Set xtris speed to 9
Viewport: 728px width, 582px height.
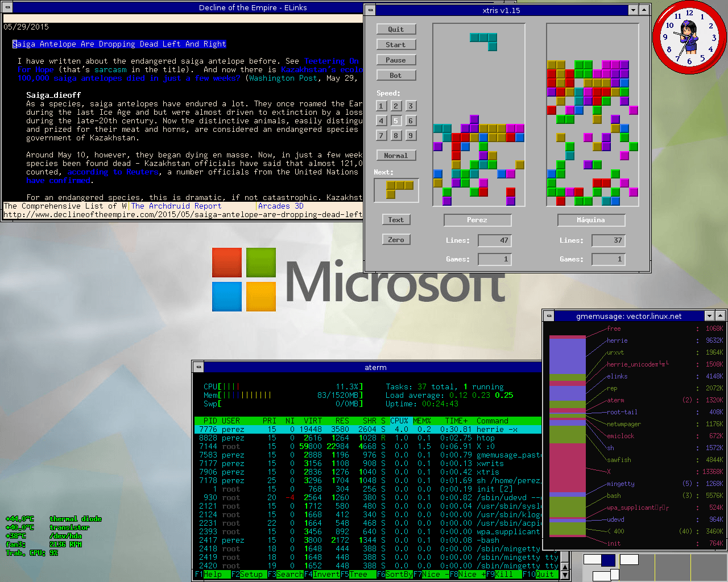(410, 135)
